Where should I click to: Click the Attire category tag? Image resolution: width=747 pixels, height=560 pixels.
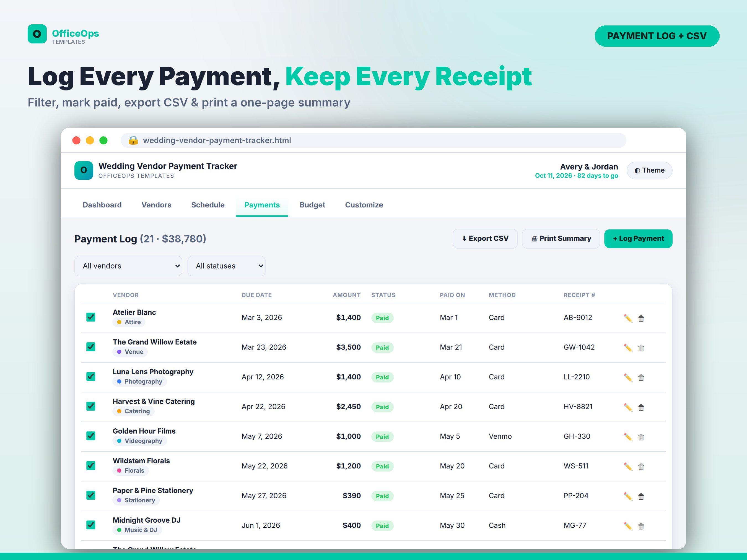tap(129, 322)
